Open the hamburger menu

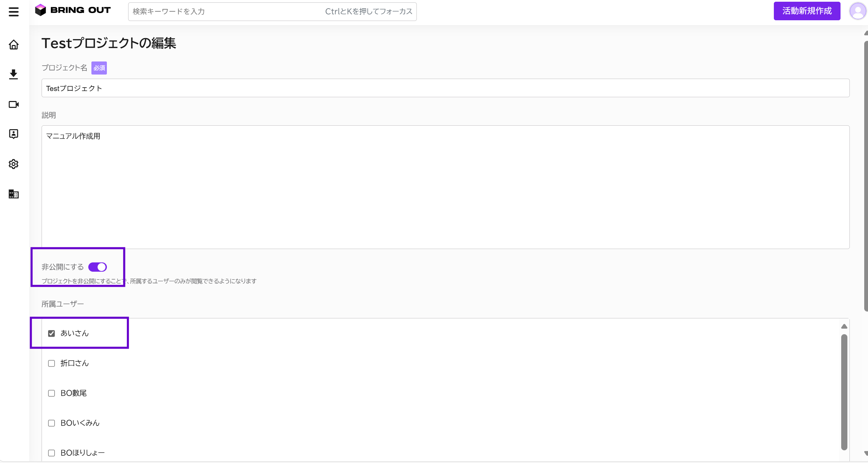[14, 12]
